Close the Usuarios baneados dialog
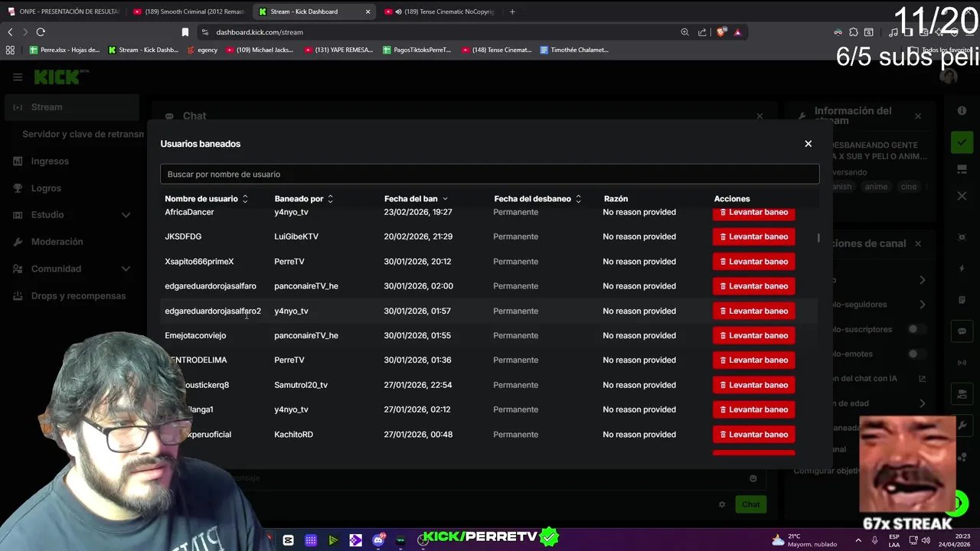This screenshot has width=980, height=551. pos(808,144)
